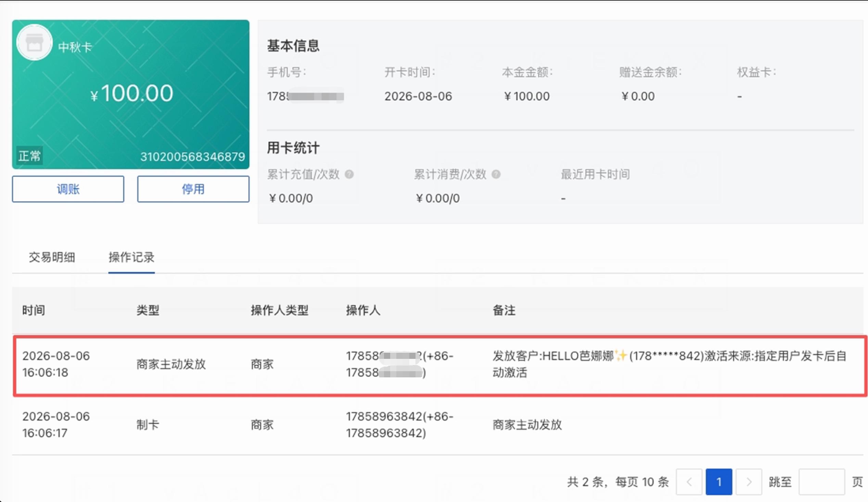Click the 停用 button
This screenshot has height=502, width=868.
193,189
